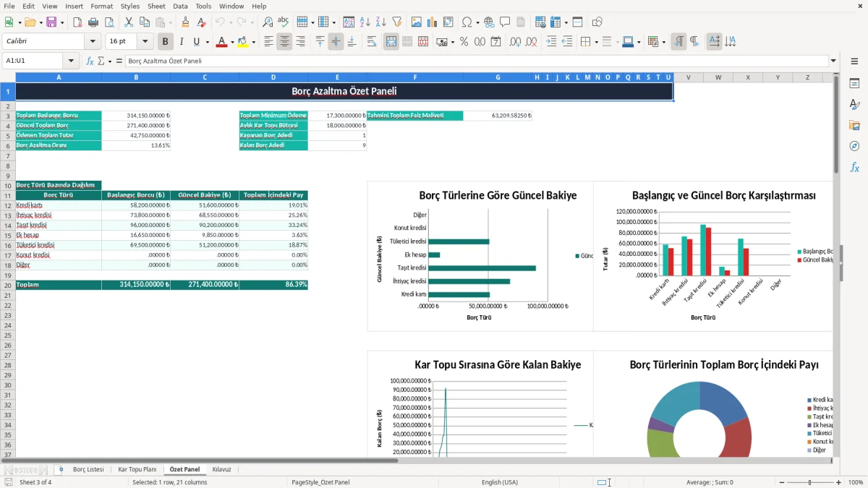Expand the formula bar arrow

tap(833, 61)
